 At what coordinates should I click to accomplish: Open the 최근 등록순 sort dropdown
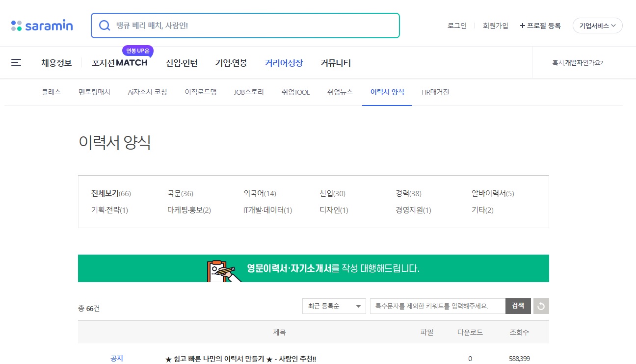pos(334,306)
